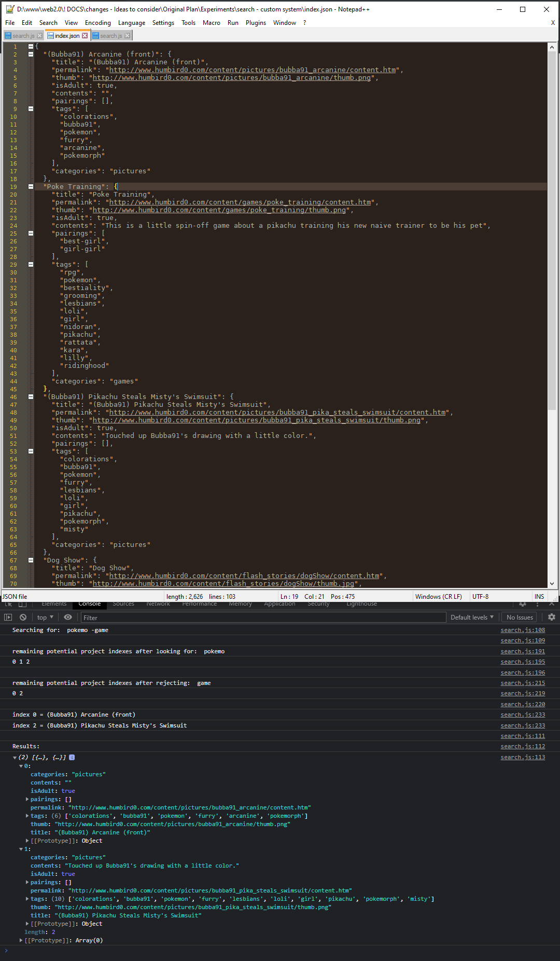Open the Plugins menu

[x=255, y=23]
